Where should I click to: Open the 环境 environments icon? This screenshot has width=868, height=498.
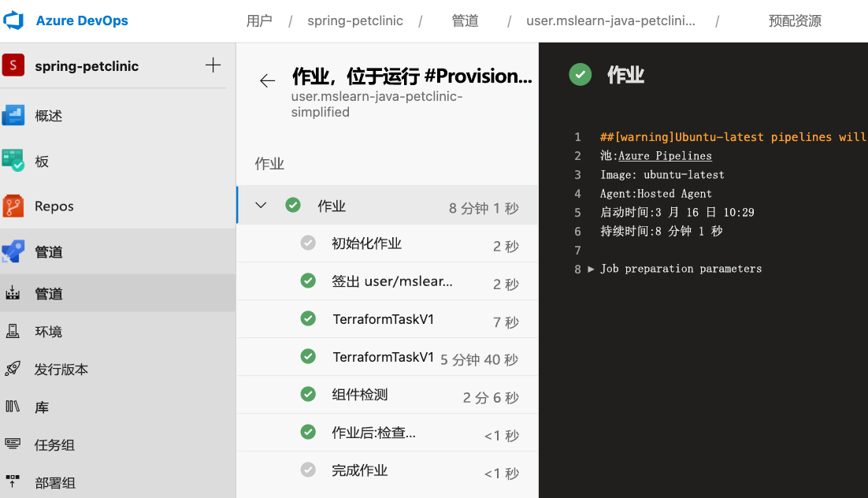[x=13, y=331]
